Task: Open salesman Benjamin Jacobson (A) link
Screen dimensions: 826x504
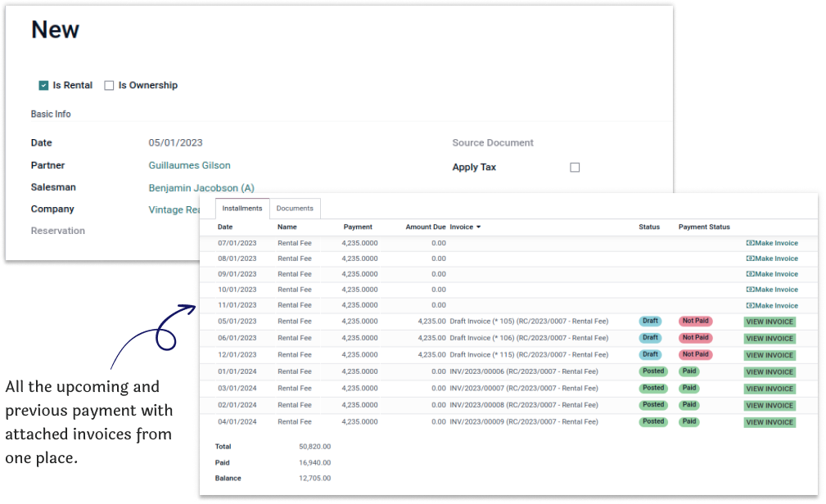Action: click(201, 187)
